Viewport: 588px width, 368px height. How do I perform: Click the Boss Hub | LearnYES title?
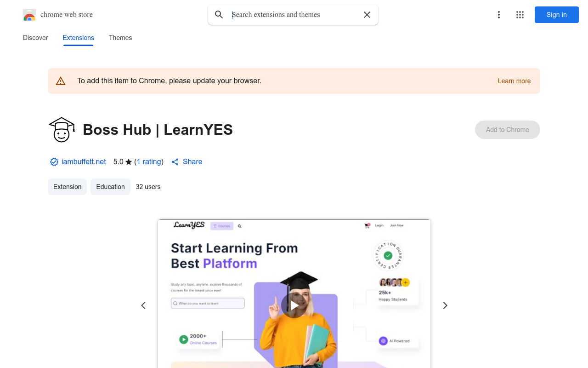point(158,130)
